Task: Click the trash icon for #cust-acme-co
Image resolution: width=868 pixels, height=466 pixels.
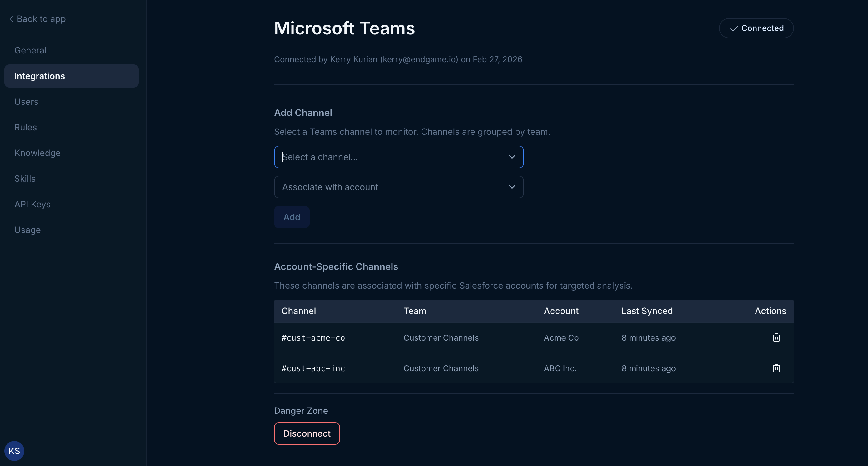Action: [776, 337]
